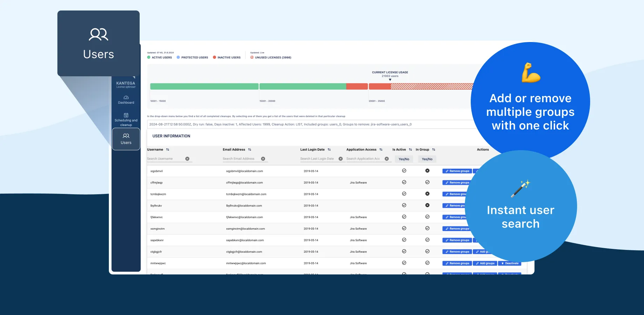Click the red Inactive Users dot
This screenshot has width=644, height=315.
(x=214, y=57)
